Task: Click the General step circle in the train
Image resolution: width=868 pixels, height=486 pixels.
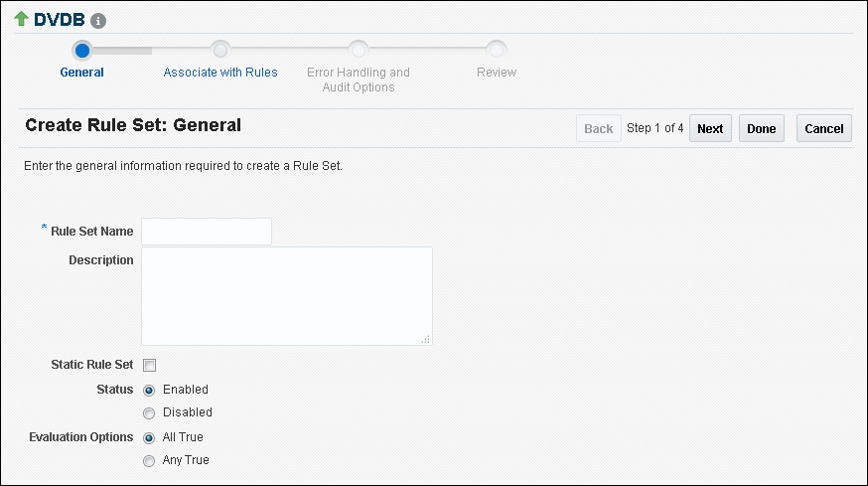Action: click(82, 50)
